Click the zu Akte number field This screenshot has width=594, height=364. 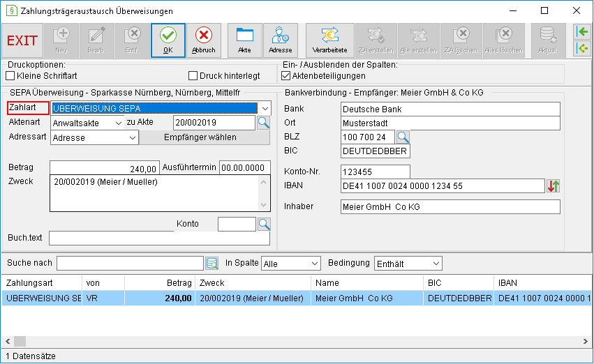pyautogui.click(x=214, y=123)
